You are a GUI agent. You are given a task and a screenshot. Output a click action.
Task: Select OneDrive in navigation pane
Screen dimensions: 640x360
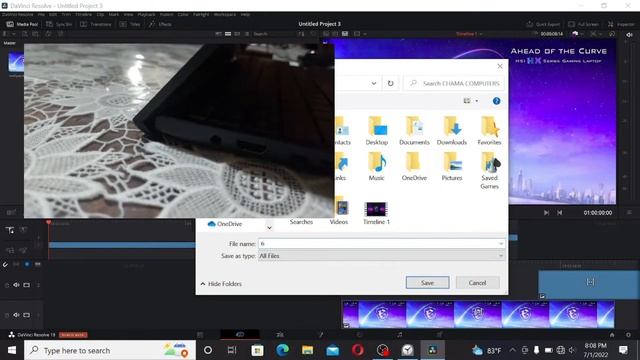tap(225, 224)
